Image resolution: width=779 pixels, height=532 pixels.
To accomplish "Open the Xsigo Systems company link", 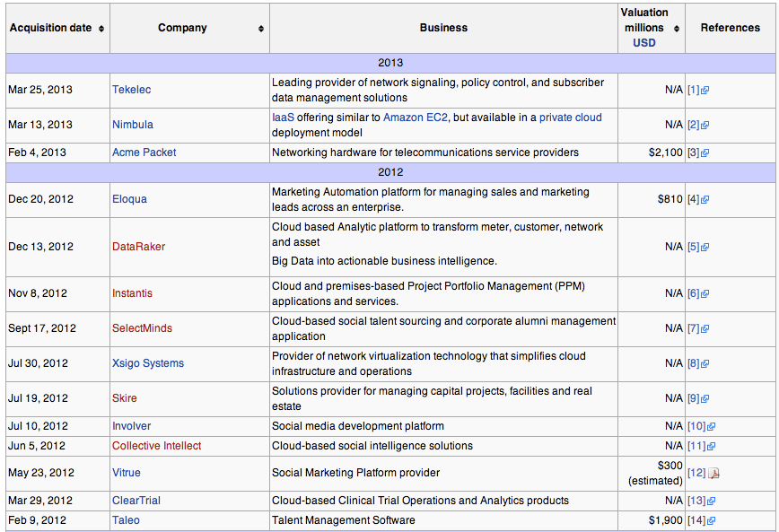I will (147, 363).
